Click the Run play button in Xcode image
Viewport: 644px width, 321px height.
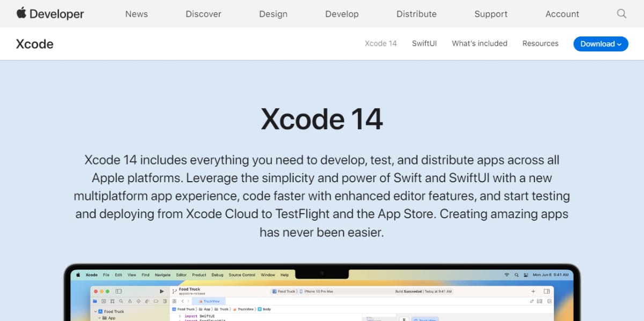pos(162,291)
